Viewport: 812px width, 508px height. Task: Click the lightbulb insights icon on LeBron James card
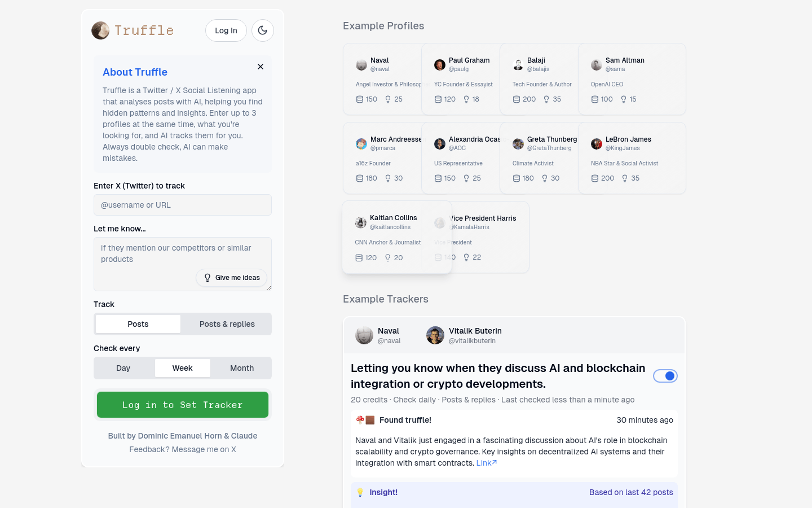[x=625, y=178]
